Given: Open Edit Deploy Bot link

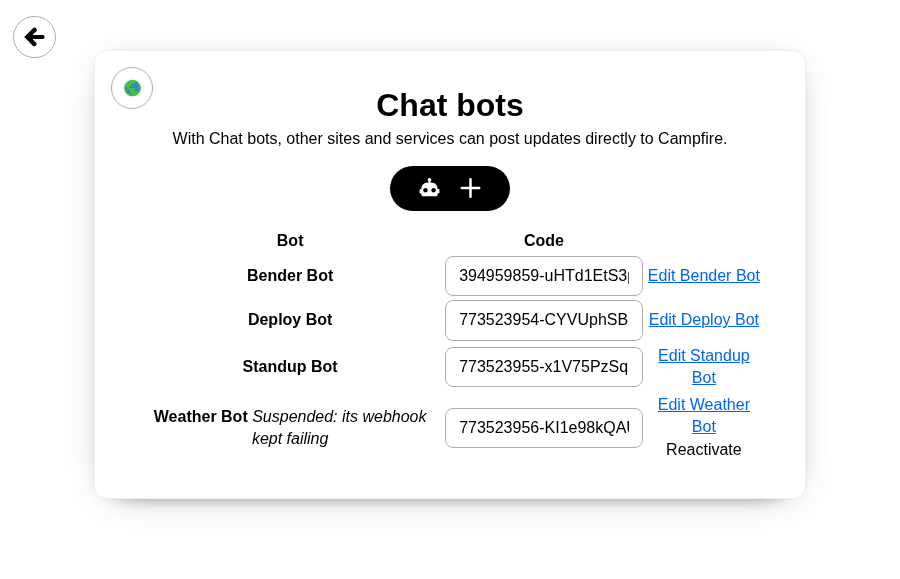Looking at the screenshot, I should [x=704, y=320].
